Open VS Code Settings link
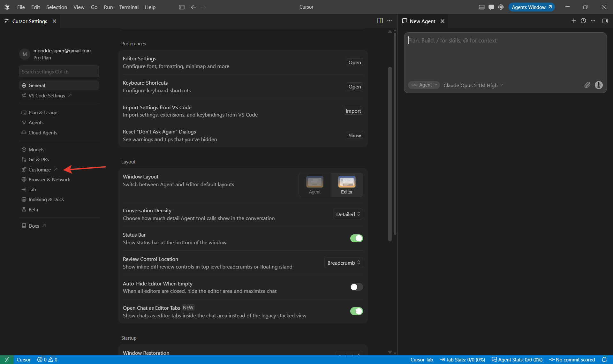 (x=47, y=95)
